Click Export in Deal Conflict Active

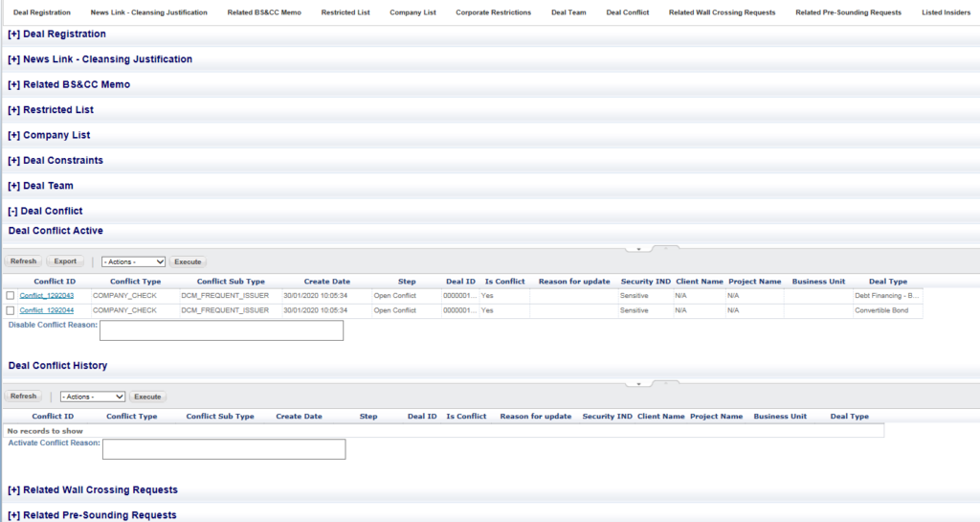(x=65, y=261)
